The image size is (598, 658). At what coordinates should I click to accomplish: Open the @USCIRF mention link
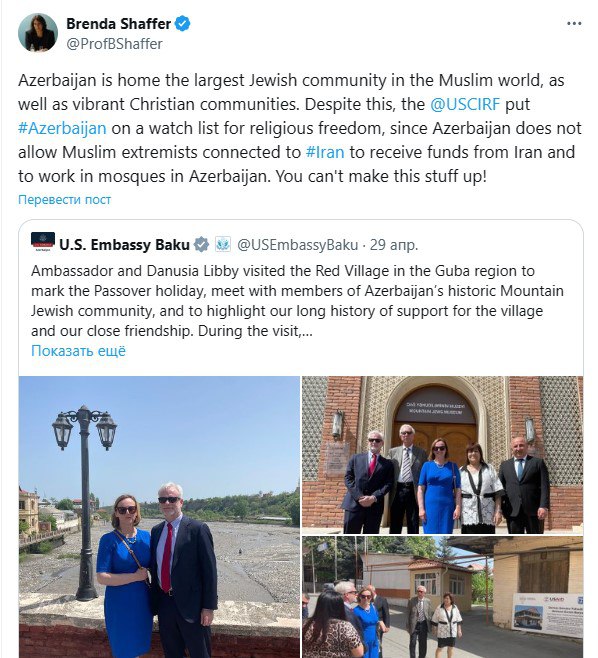[465, 104]
